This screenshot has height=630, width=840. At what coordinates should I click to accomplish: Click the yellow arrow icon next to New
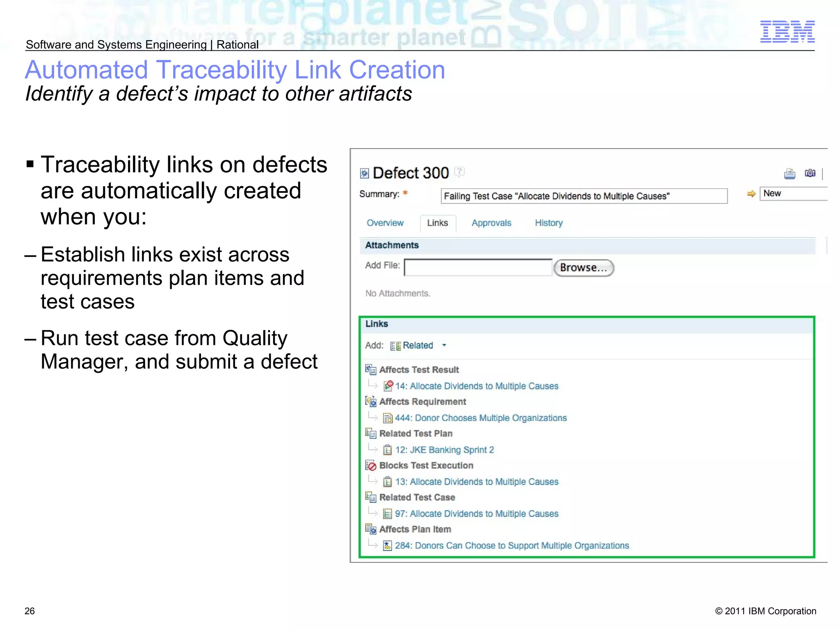[x=751, y=194]
